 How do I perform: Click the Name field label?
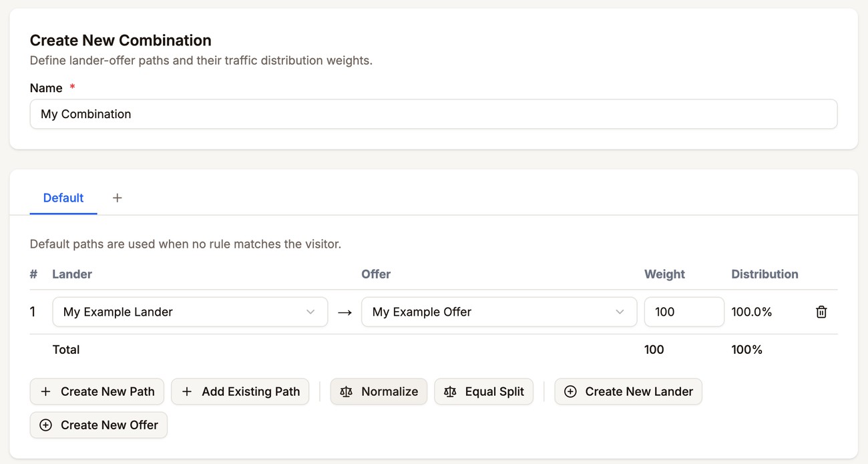point(46,88)
